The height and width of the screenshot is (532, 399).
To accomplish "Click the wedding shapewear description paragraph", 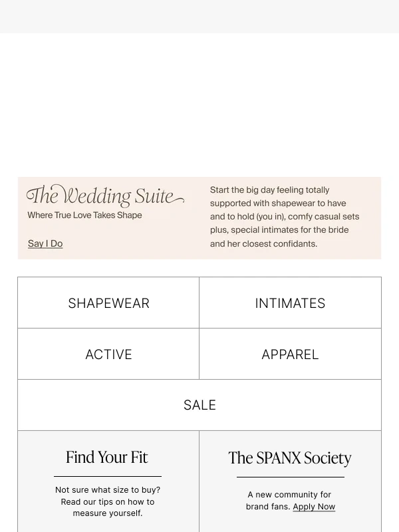I will pyautogui.click(x=285, y=217).
